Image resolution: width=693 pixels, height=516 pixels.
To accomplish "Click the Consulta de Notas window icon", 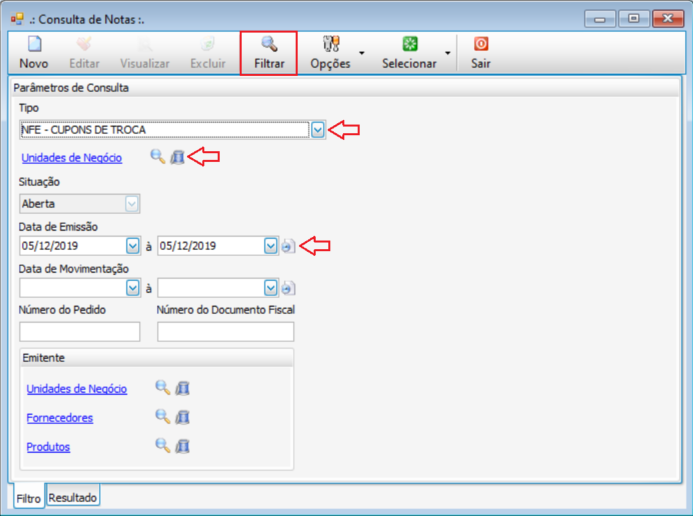I will click(x=17, y=19).
